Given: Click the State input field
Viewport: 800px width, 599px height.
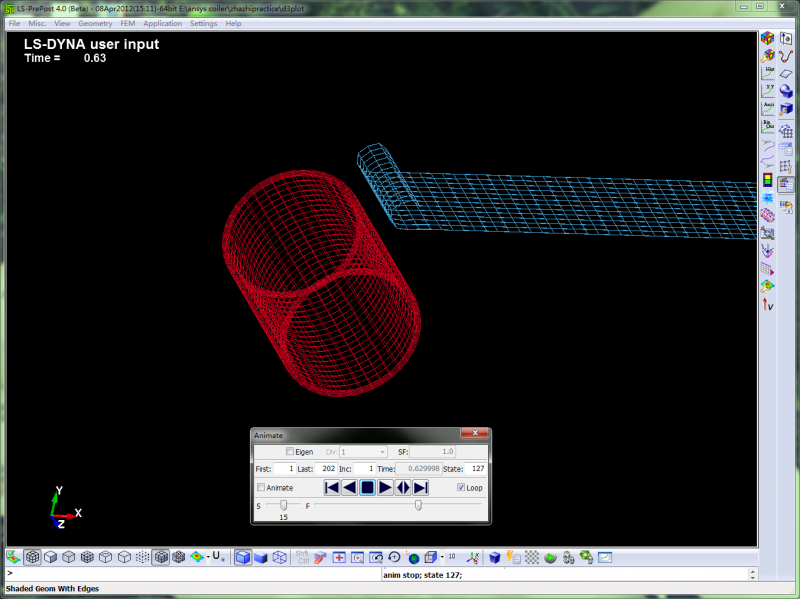Looking at the screenshot, I should pyautogui.click(x=476, y=468).
